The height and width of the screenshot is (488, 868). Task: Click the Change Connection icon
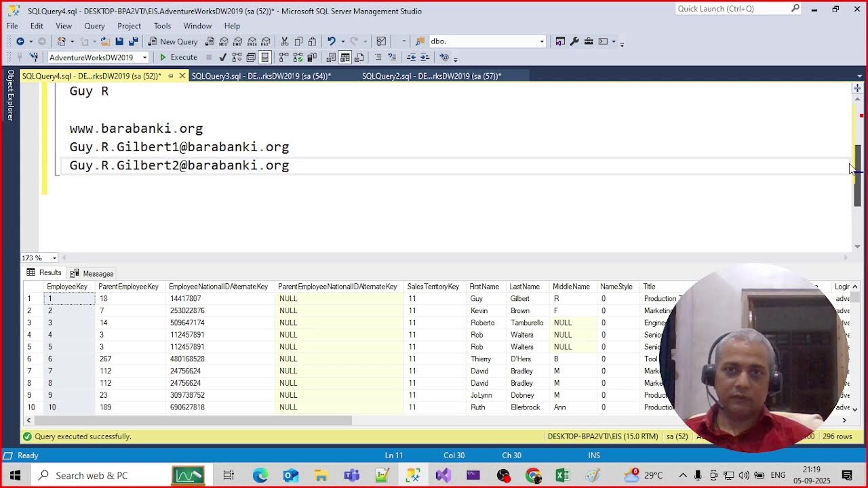point(33,58)
